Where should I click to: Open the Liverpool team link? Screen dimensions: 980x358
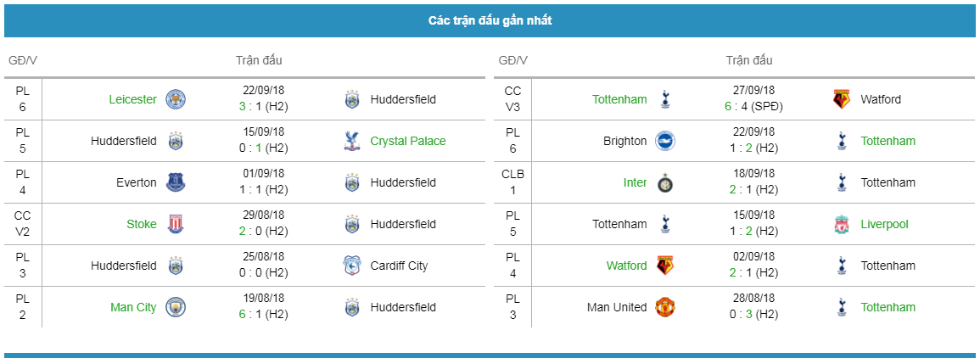click(x=884, y=224)
